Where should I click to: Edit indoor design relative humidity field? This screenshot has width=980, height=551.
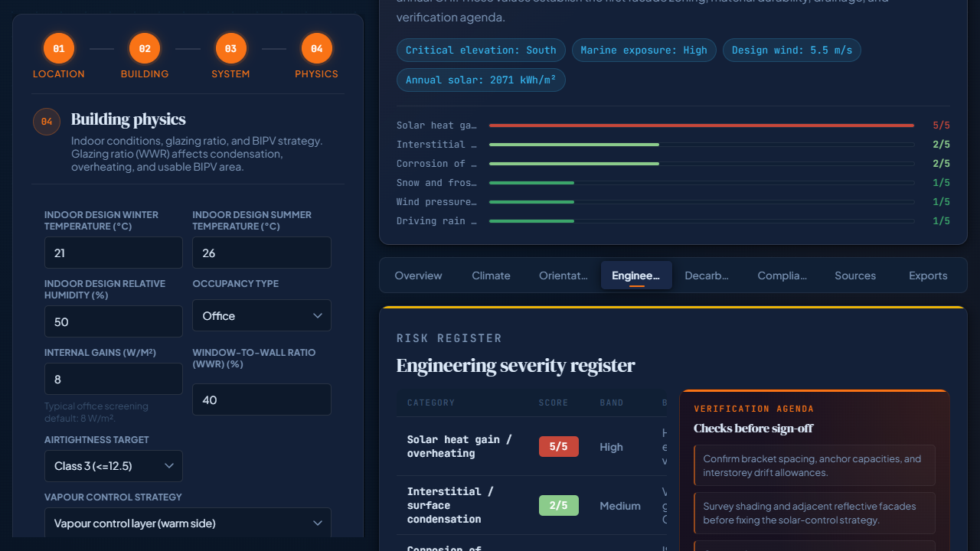coord(113,321)
